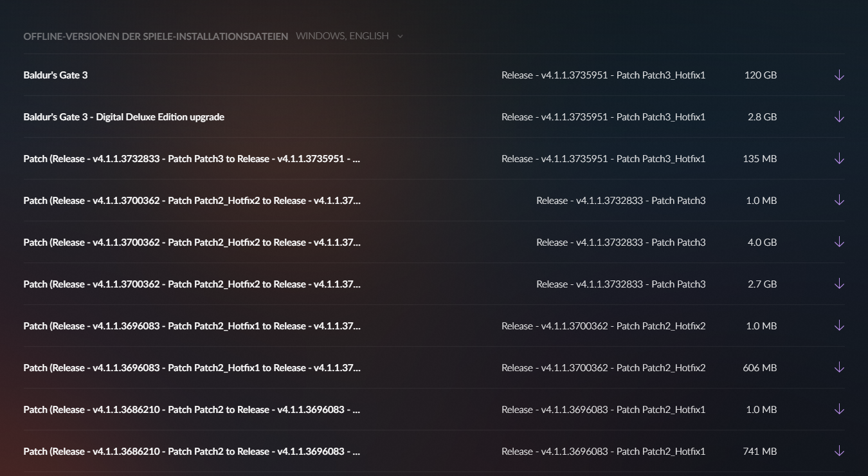Click the "120 GB" file size
Screen dimensions: 868x476
tap(761, 75)
